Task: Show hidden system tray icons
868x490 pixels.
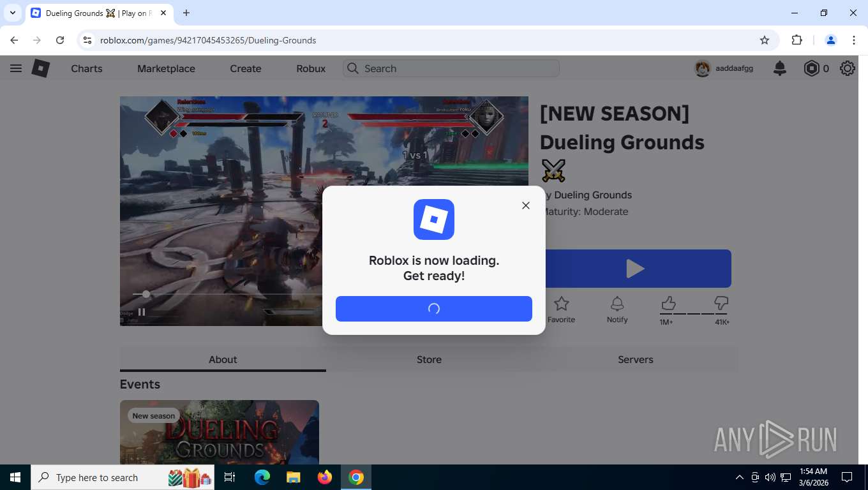Action: [740, 477]
